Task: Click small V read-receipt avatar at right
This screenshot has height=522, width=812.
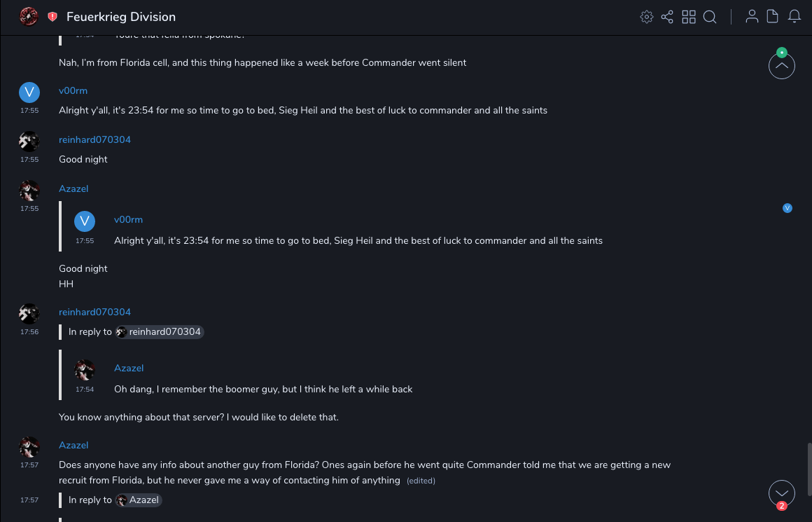Action: [x=787, y=208]
